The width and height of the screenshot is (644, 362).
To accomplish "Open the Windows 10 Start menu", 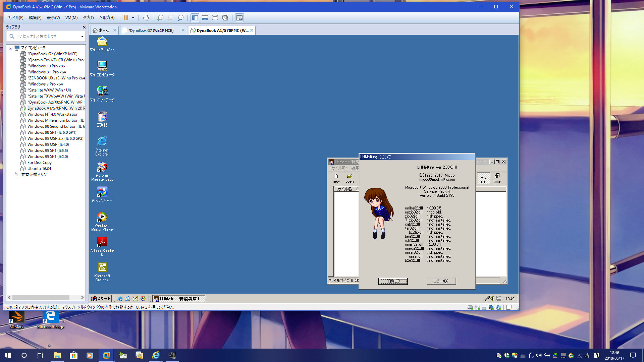I will tap(8, 355).
